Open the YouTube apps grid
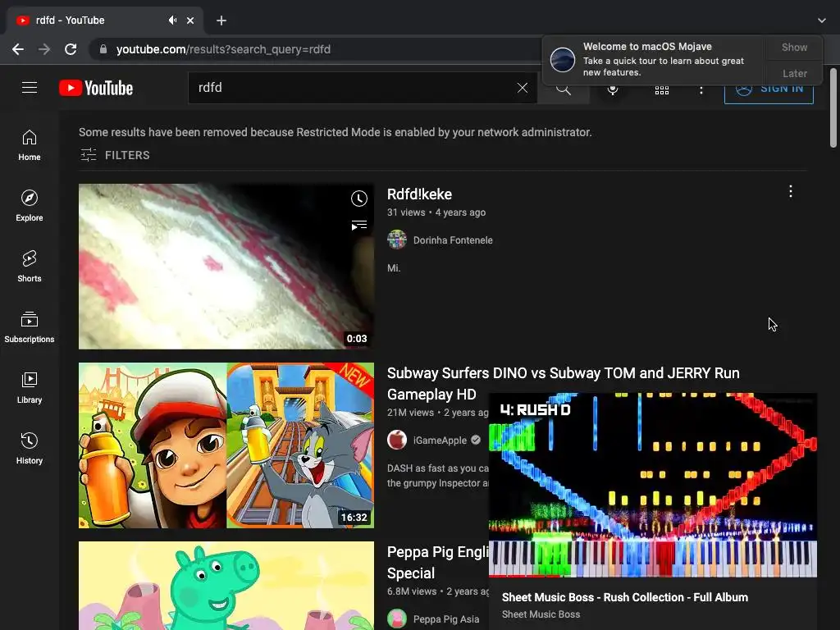 [662, 90]
